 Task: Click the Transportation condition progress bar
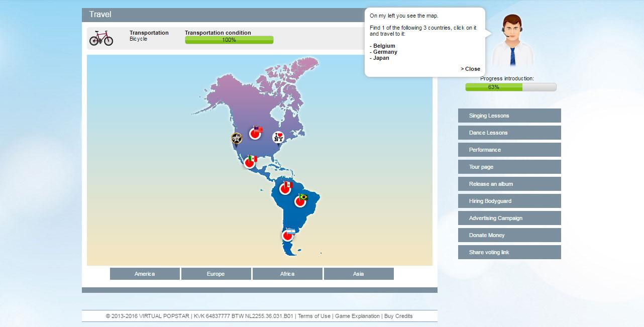pos(229,40)
